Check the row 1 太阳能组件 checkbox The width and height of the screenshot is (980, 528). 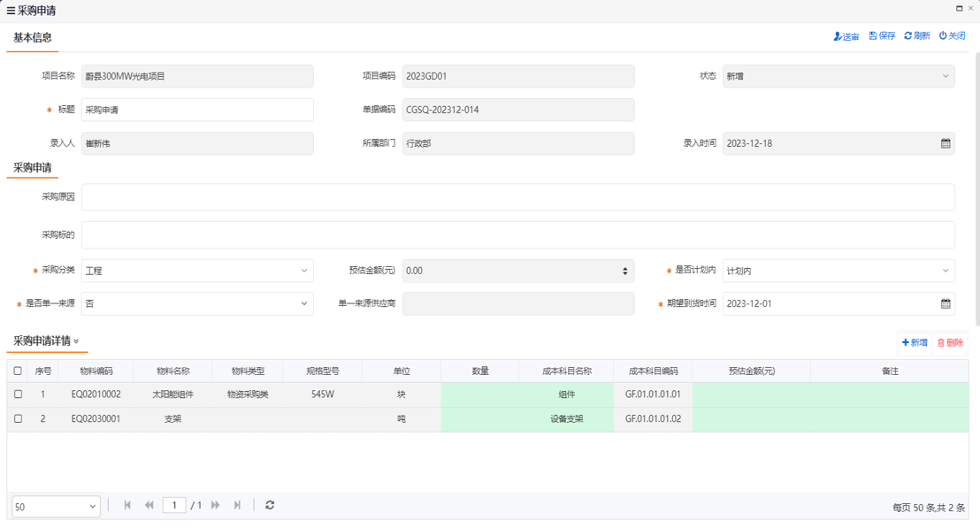(18, 394)
